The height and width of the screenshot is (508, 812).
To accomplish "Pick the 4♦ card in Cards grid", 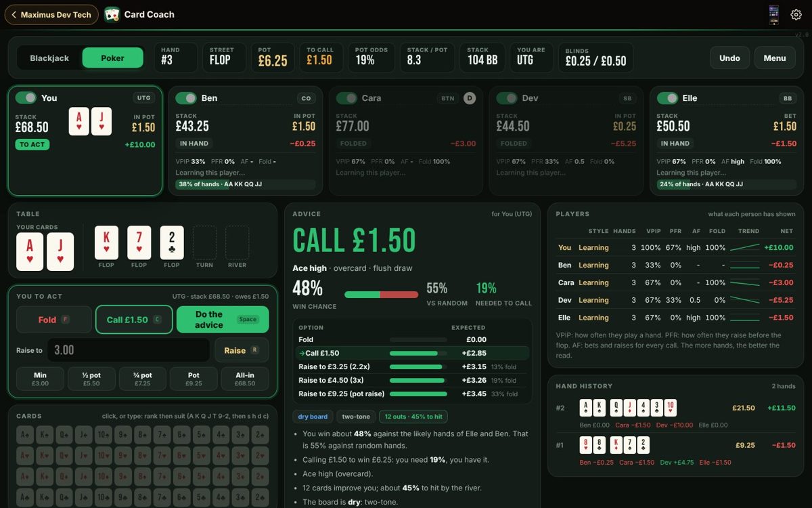I will pos(221,475).
